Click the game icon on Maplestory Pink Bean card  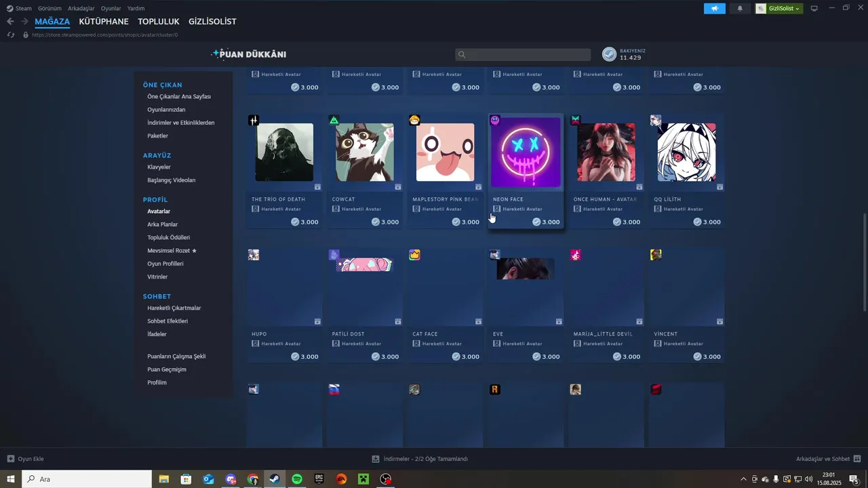(414, 121)
